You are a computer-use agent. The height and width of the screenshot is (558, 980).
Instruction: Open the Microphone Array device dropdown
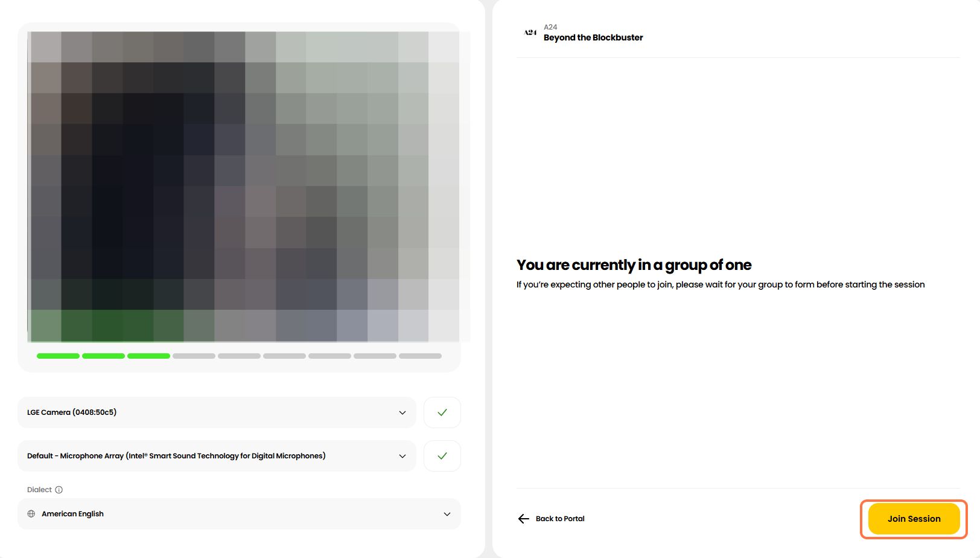pyautogui.click(x=217, y=456)
